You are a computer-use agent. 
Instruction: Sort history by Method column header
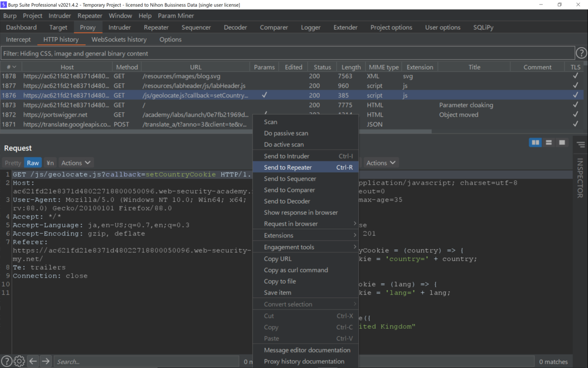tap(127, 67)
